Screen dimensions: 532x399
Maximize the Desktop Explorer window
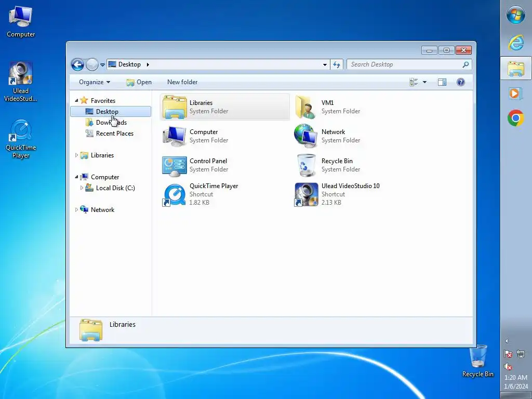pos(446,50)
